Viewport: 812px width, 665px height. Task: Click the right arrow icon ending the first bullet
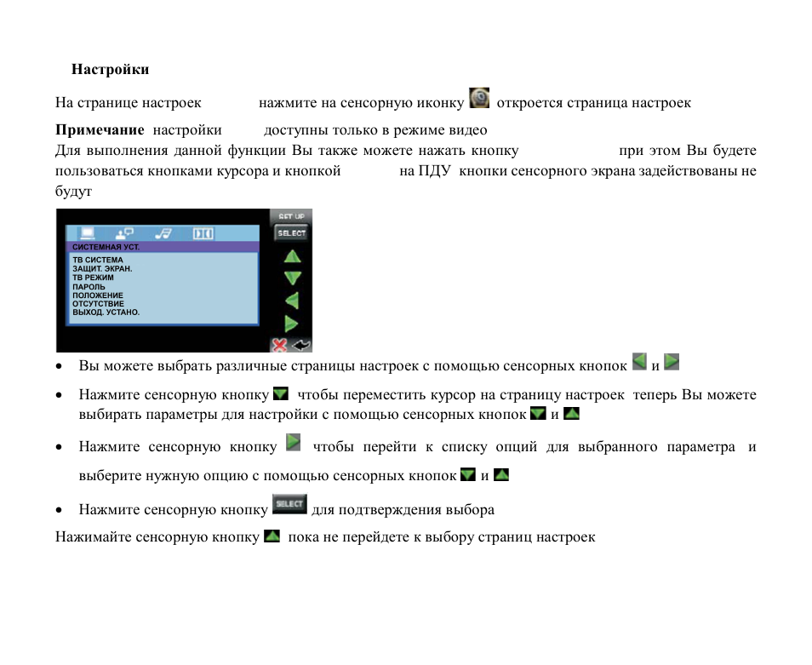pos(672,362)
